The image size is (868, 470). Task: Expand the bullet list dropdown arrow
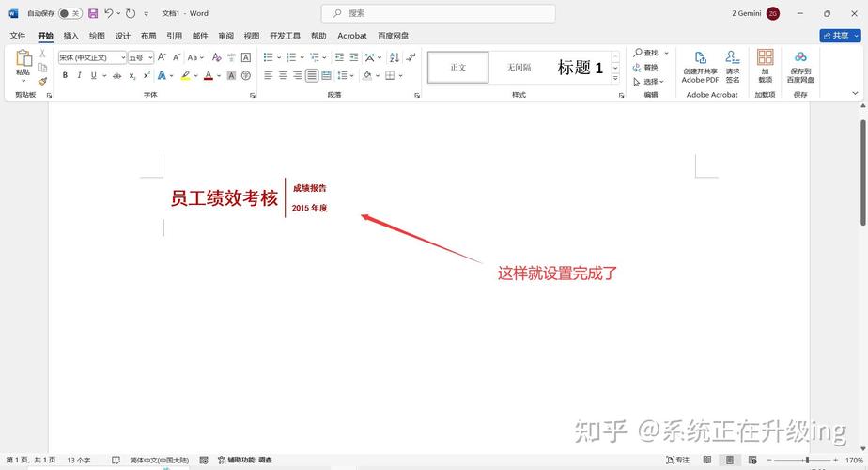point(279,57)
